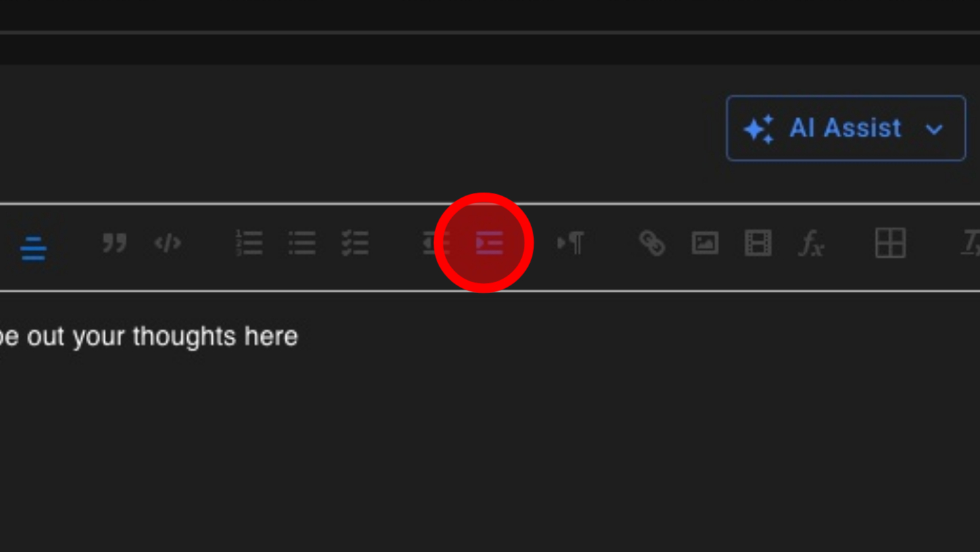The width and height of the screenshot is (980, 552).
Task: Insert a formula with the fx icon
Action: point(811,244)
